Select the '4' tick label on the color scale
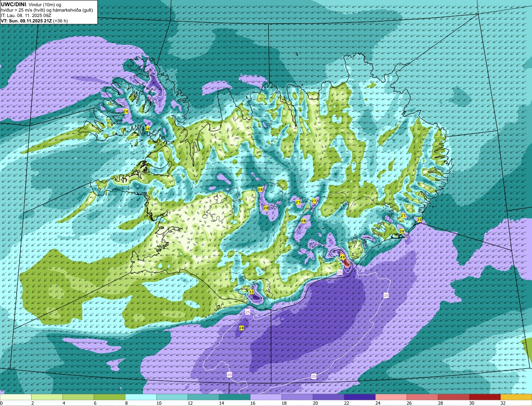532x406 pixels. (x=63, y=403)
